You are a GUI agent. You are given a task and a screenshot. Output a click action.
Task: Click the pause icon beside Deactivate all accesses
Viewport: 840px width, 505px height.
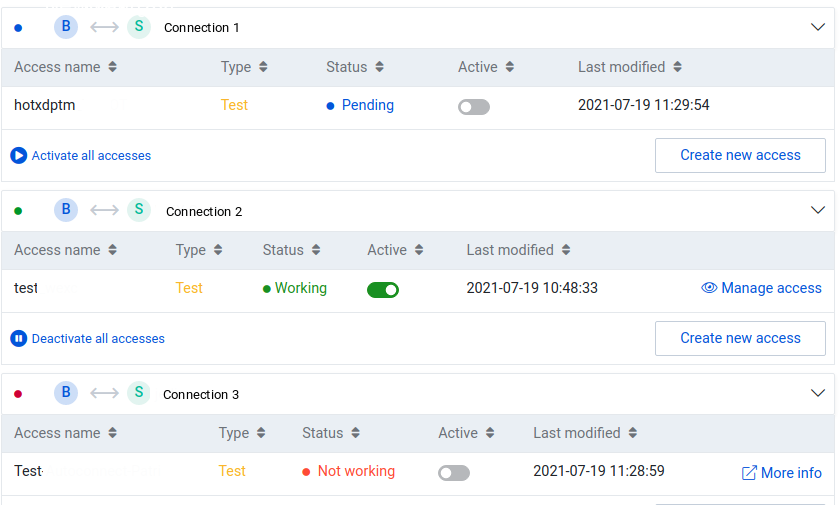pos(19,338)
